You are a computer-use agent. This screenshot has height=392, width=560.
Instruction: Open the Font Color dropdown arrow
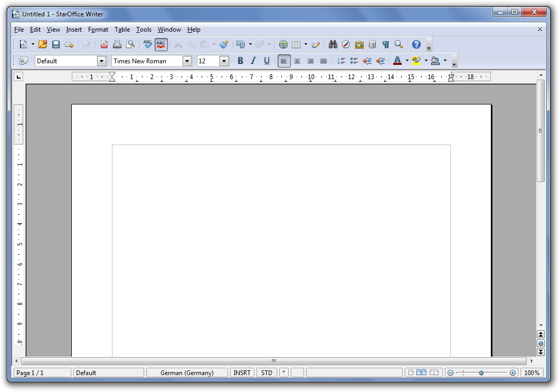pyautogui.click(x=407, y=61)
